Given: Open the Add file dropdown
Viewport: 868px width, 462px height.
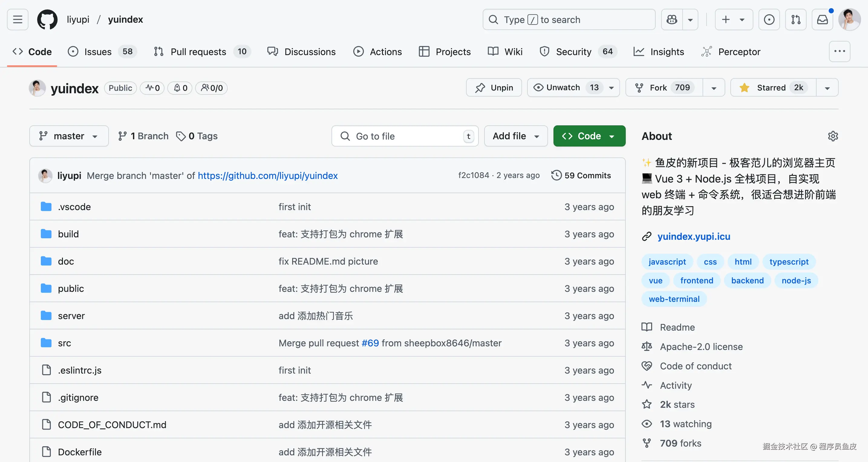Looking at the screenshot, I should [516, 136].
